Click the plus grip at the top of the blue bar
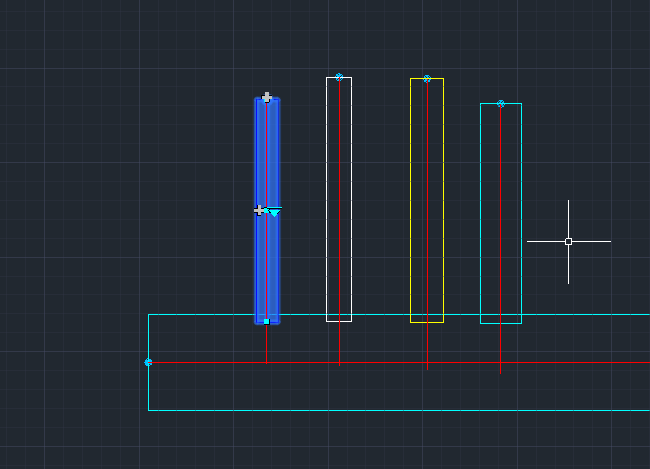650x469 pixels. tap(267, 97)
